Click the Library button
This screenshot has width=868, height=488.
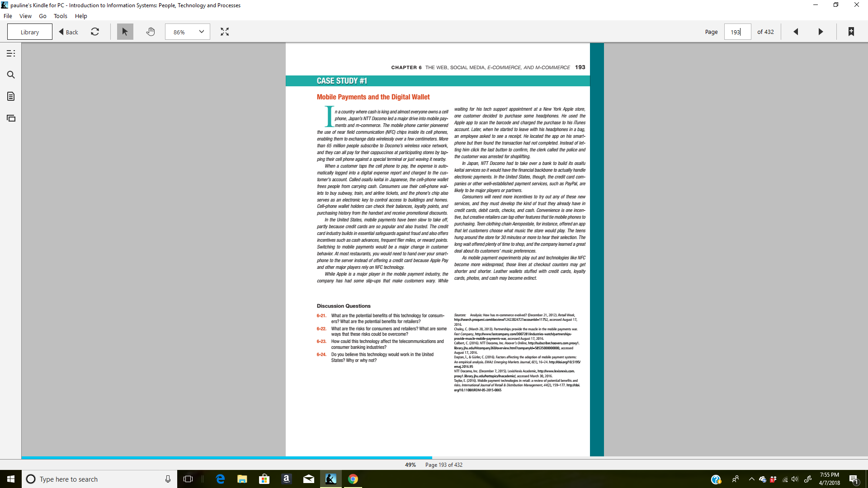30,32
